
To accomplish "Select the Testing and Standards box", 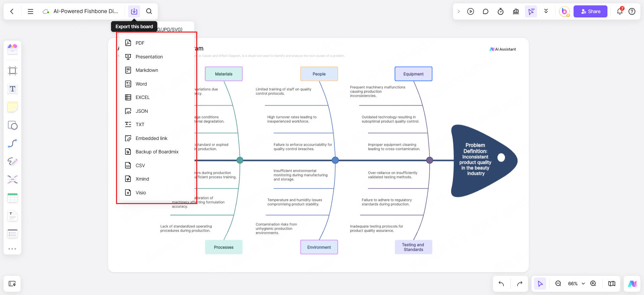I will pyautogui.click(x=413, y=247).
